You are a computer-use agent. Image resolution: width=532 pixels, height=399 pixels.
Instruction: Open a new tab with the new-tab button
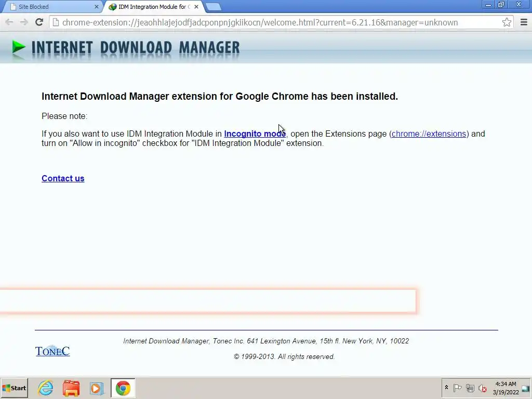point(213,7)
